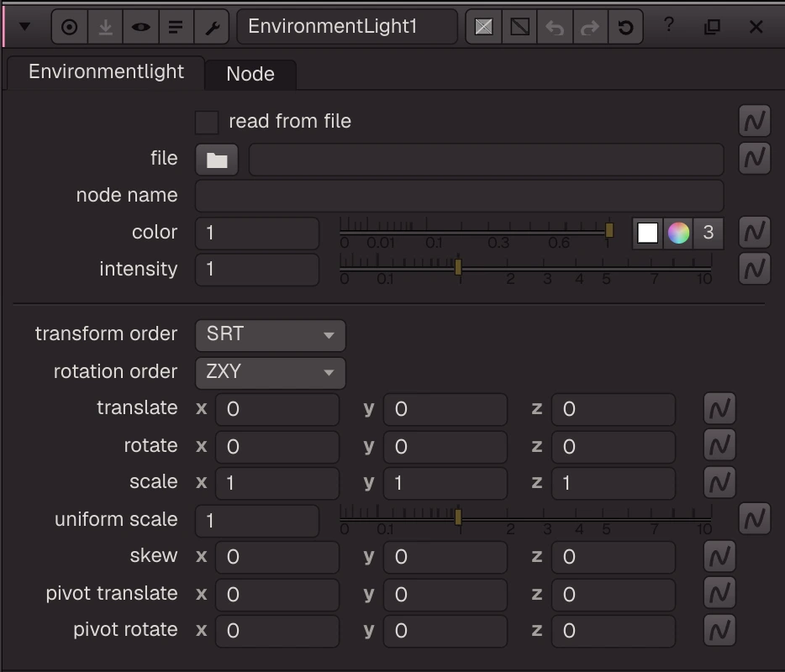Click the color value field
Screen dimensions: 785x672
[257, 233]
